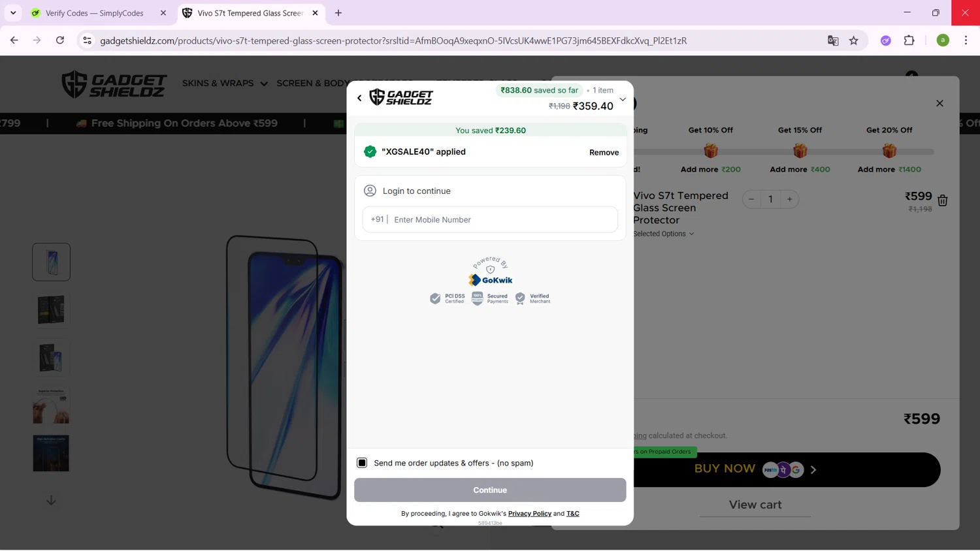
Task: Close the Verify Codes tab
Action: coord(163,13)
